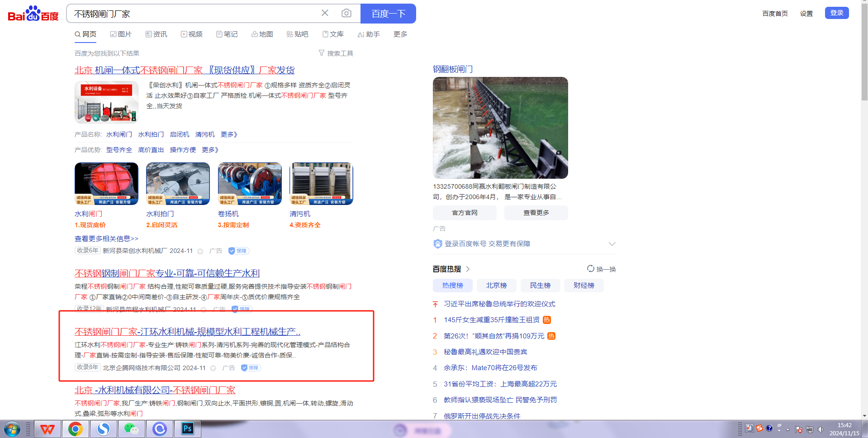
Task: Expand 更多》 in the 产品优势 row
Action: coord(210,150)
